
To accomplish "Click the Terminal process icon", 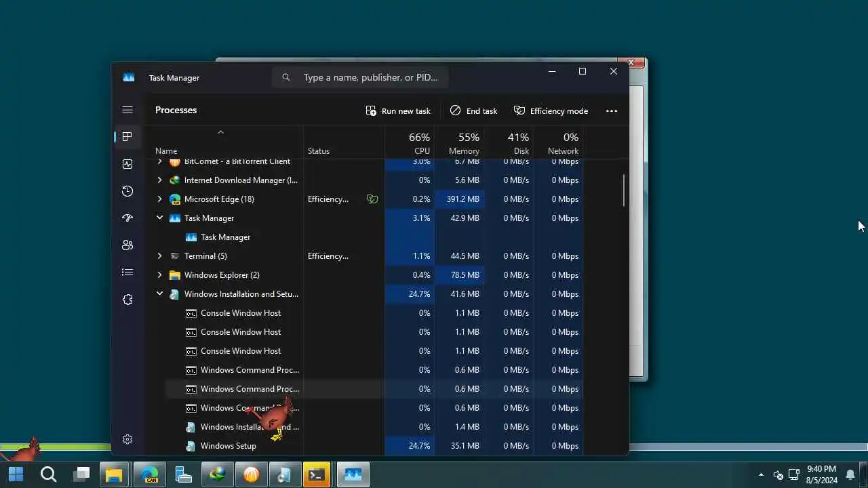I will pos(175,256).
